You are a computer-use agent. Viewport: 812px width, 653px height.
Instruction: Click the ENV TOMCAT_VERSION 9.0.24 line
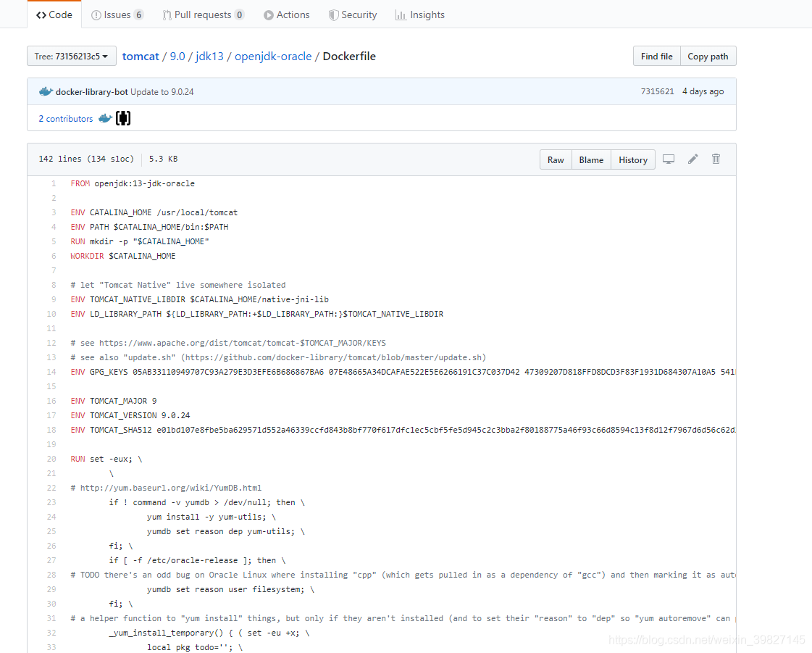tap(130, 415)
